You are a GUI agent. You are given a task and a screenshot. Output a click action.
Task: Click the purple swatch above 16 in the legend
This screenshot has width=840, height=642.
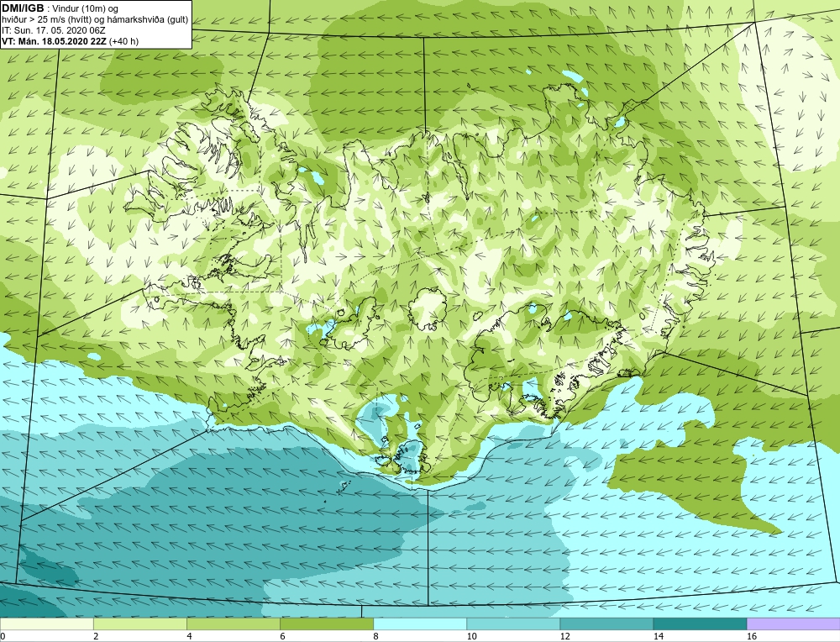pos(794,624)
